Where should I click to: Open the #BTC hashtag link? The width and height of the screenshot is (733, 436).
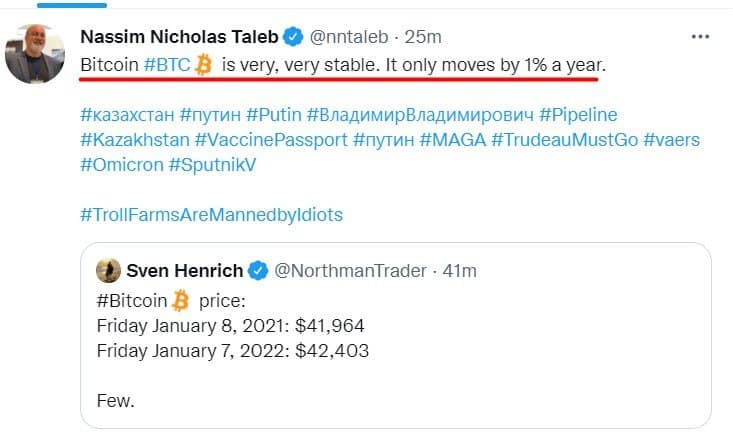(166, 65)
